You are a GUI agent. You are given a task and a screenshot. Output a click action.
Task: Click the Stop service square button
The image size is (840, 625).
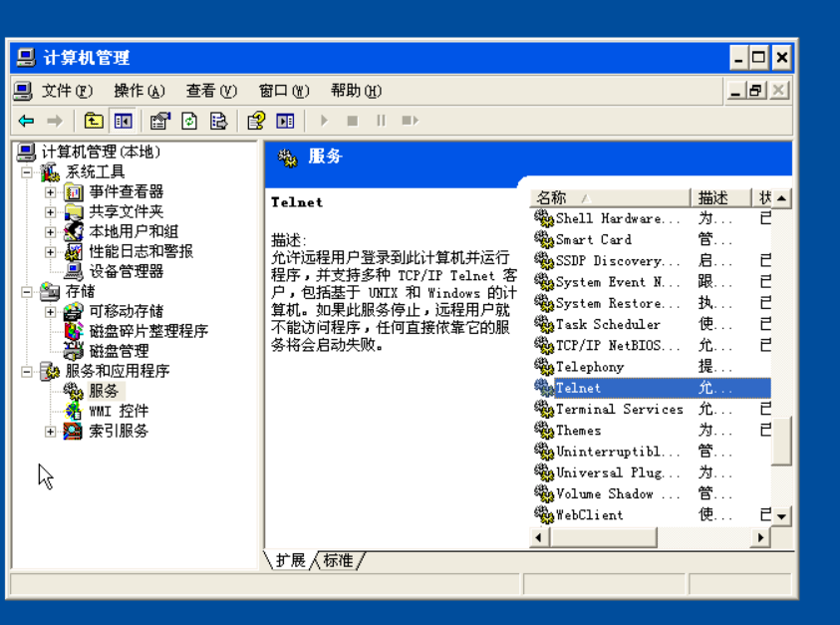pos(352,121)
